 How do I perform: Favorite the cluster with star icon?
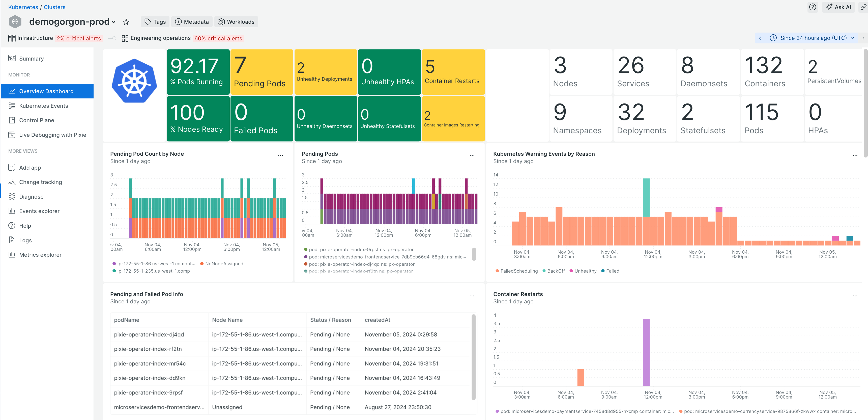126,22
